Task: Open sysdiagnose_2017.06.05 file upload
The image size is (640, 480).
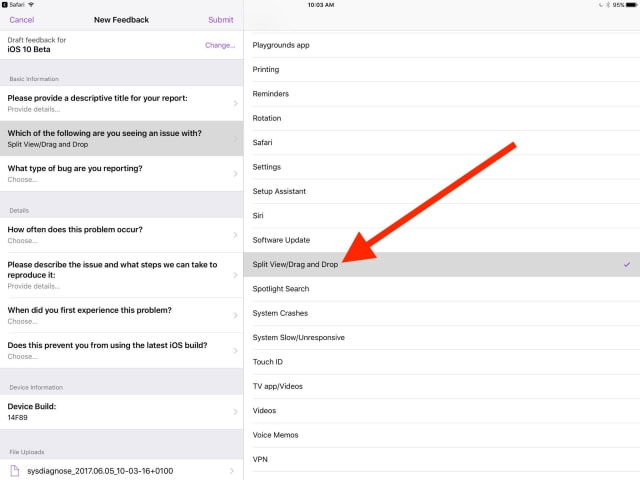Action: pyautogui.click(x=122, y=470)
